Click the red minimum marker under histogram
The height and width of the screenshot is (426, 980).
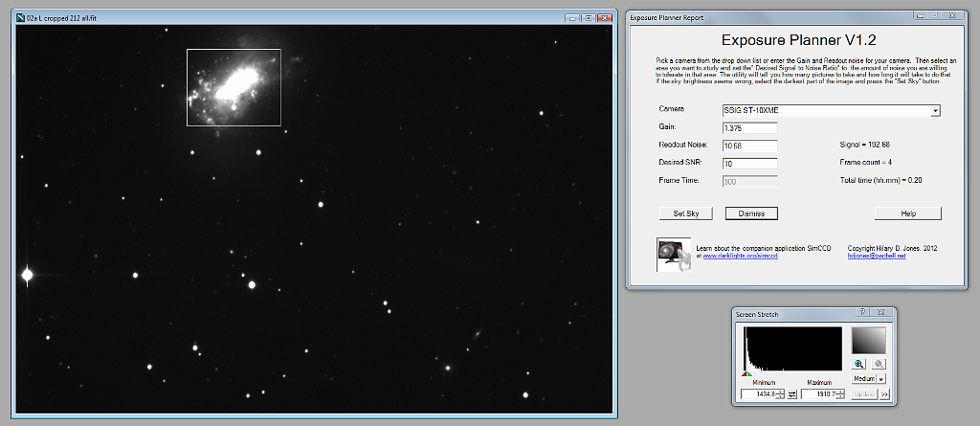click(744, 374)
